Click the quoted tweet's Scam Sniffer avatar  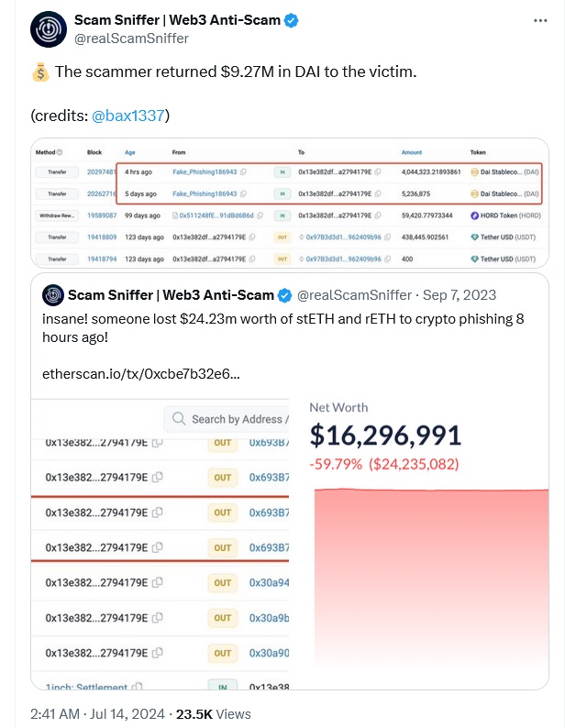click(x=53, y=295)
